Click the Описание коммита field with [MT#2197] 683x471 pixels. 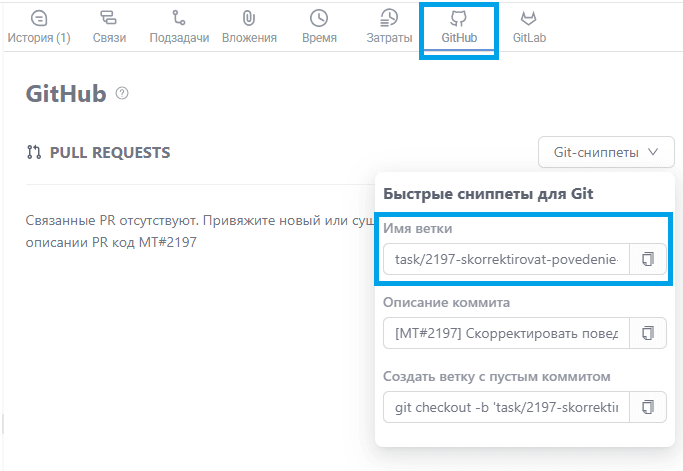[506, 333]
